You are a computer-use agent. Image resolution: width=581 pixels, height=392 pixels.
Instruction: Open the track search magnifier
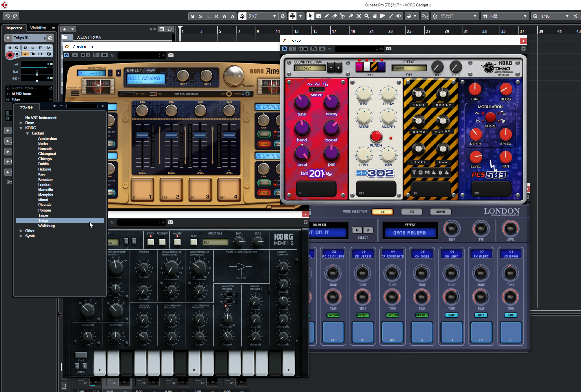(x=169, y=30)
